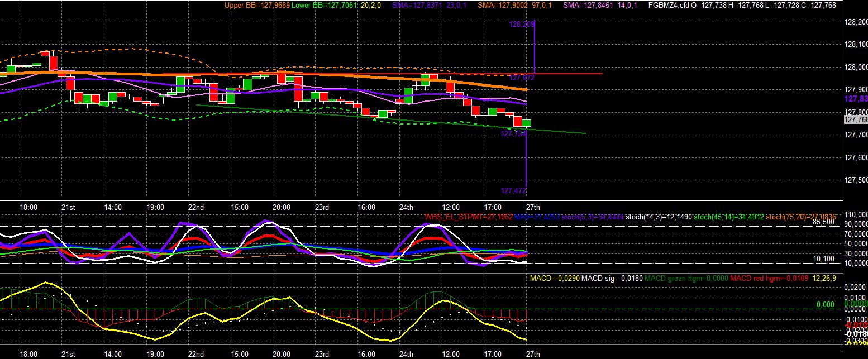Screen dimensions: 868x359
Task: Click the 128,000 price axis value
Action: click(856, 67)
